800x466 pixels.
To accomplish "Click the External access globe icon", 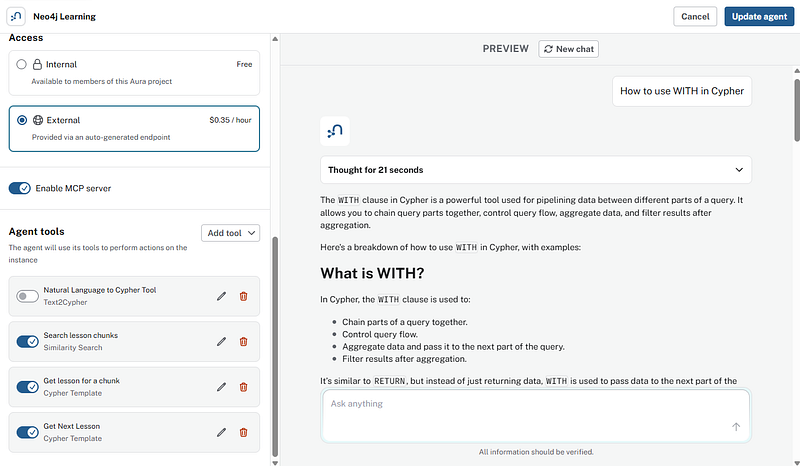I will tap(38, 120).
